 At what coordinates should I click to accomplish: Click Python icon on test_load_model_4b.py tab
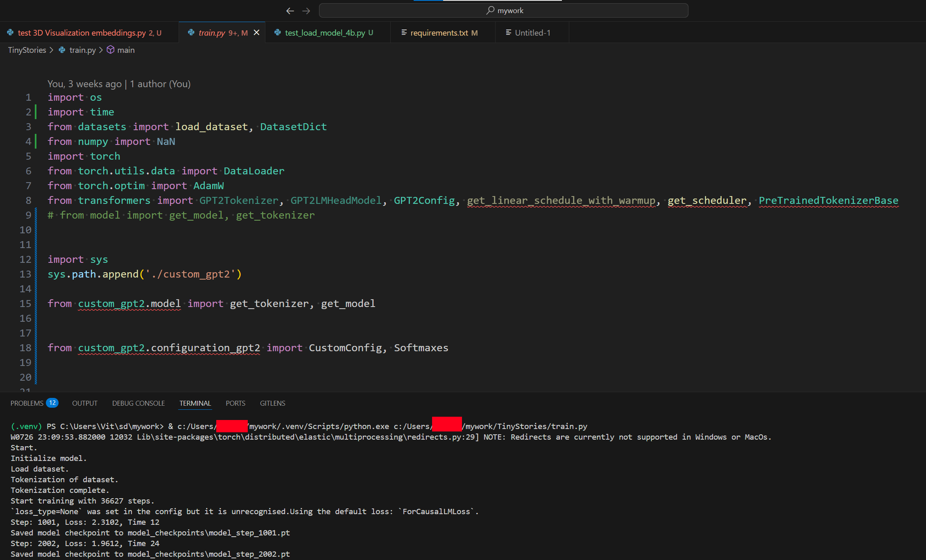click(278, 32)
